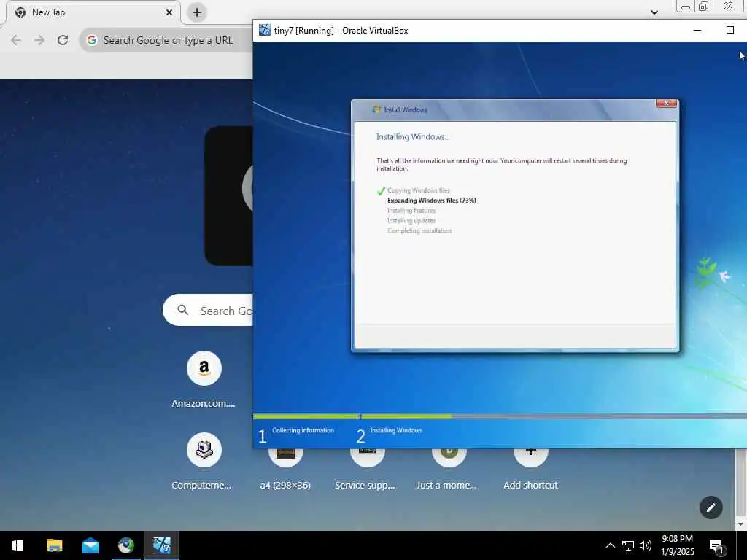Image resolution: width=747 pixels, height=560 pixels.
Task: Open the Just a mome... shortcut
Action: tap(449, 469)
